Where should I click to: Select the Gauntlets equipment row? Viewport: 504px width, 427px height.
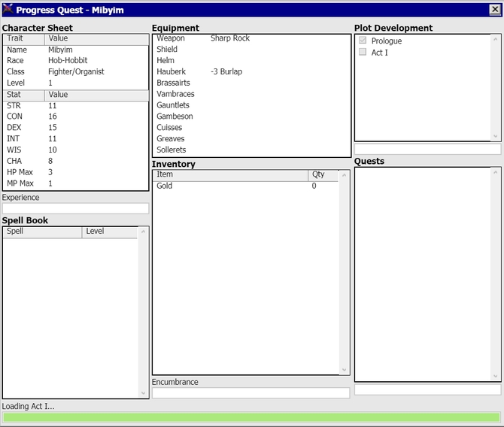[252, 105]
